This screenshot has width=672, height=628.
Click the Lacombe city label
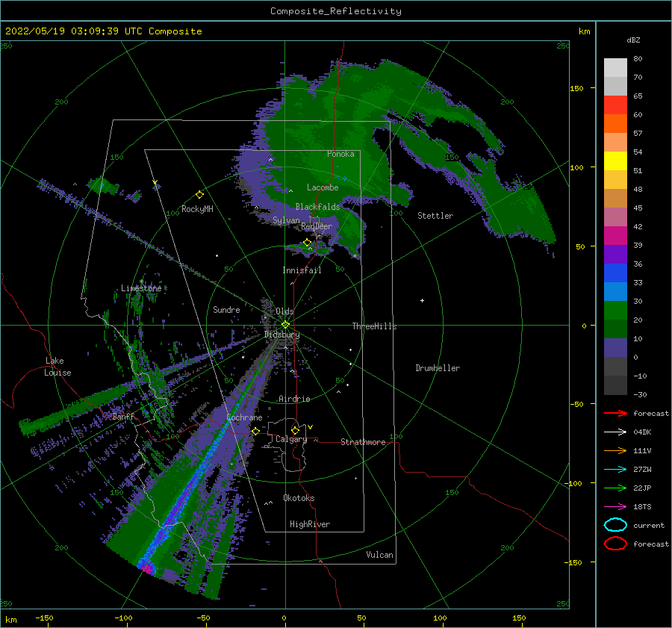click(x=323, y=187)
